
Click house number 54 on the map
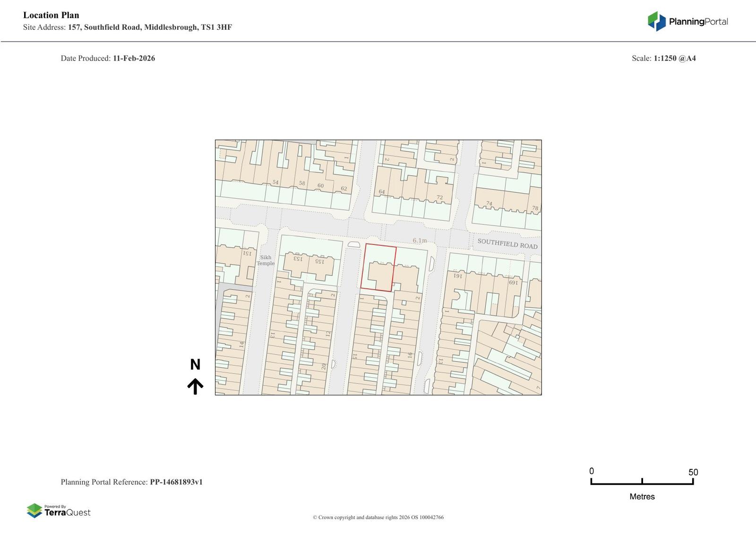(x=275, y=182)
